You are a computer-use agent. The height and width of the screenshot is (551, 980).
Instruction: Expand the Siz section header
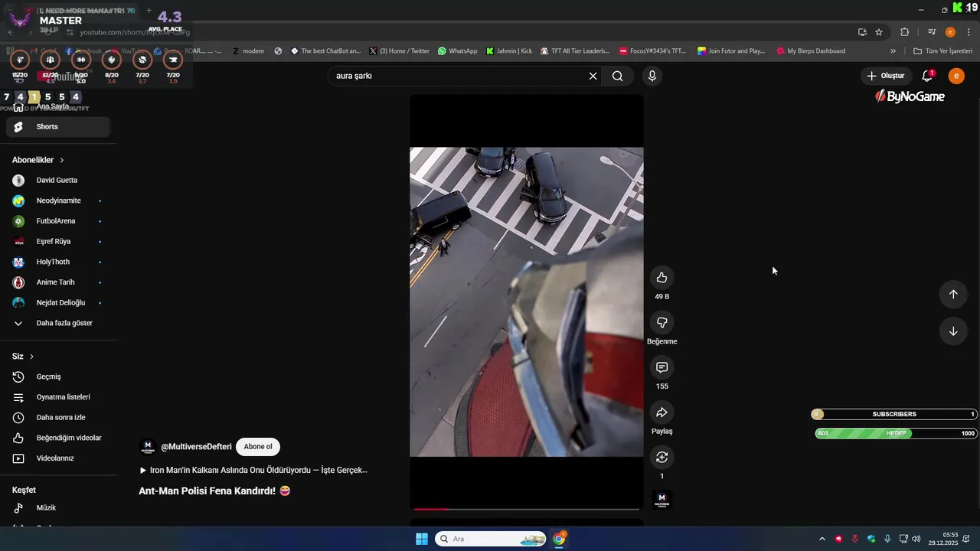tap(23, 357)
